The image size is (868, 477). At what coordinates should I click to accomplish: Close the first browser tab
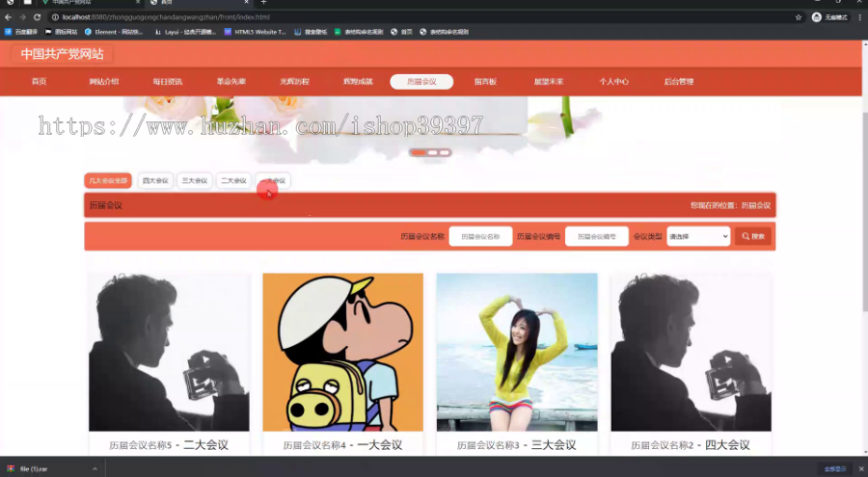(137, 3)
